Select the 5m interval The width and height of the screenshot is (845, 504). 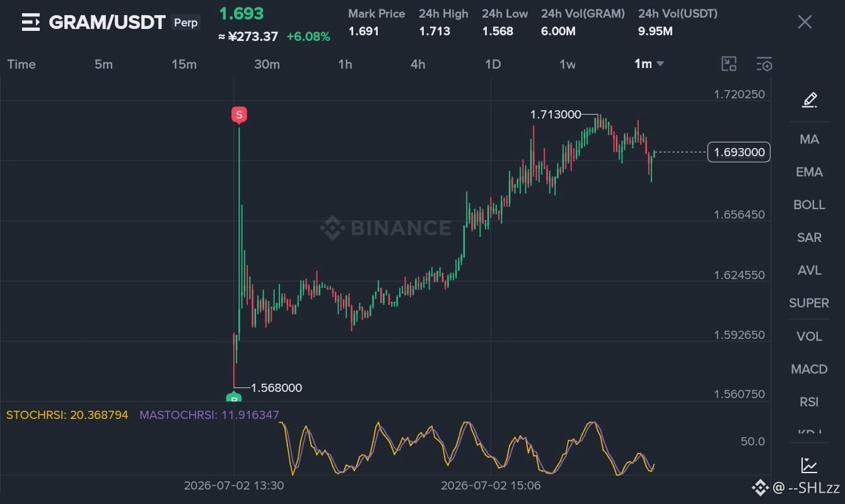103,64
